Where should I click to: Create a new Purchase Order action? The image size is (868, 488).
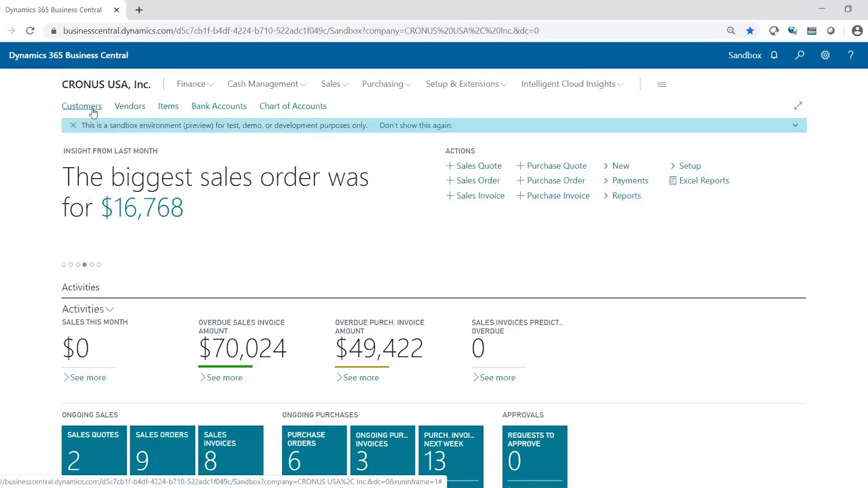(551, 180)
